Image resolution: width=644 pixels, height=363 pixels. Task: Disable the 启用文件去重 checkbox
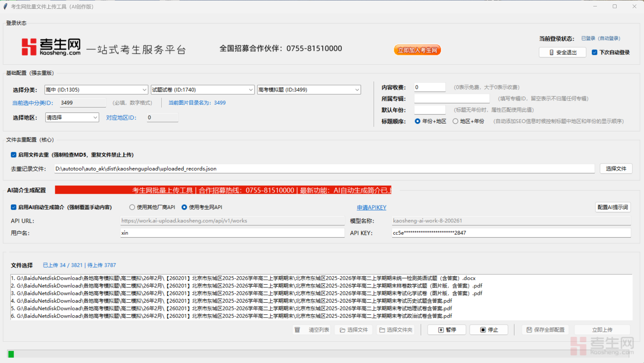click(x=14, y=155)
